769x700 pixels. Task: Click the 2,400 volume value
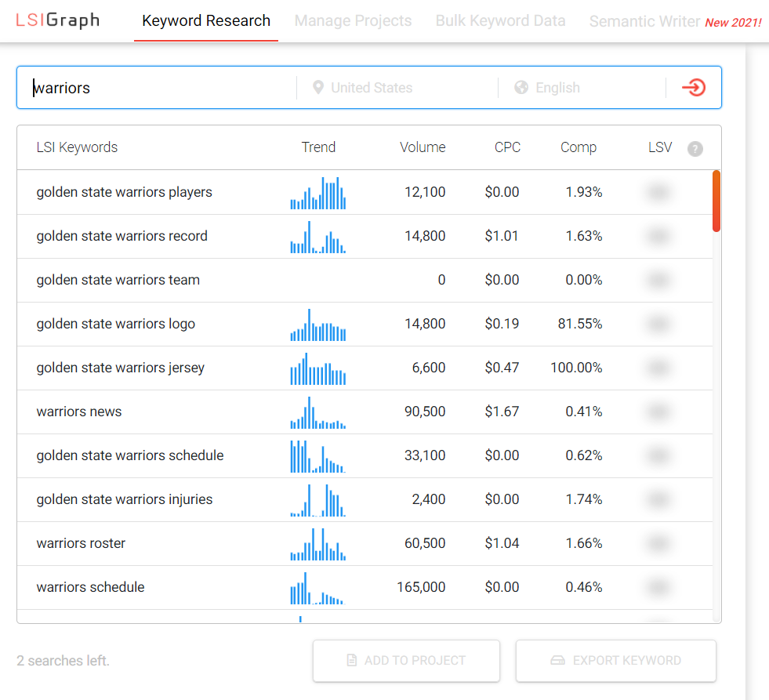coord(429,499)
